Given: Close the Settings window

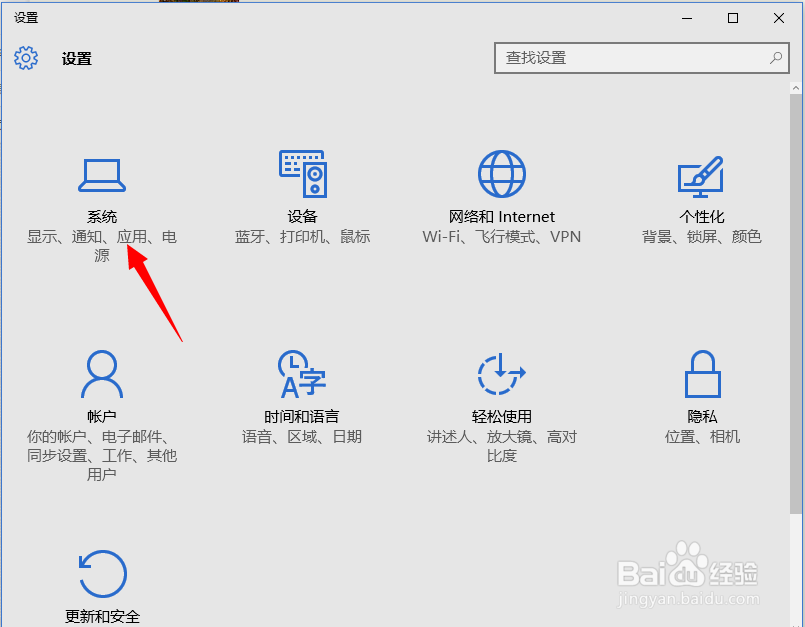Looking at the screenshot, I should (779, 18).
